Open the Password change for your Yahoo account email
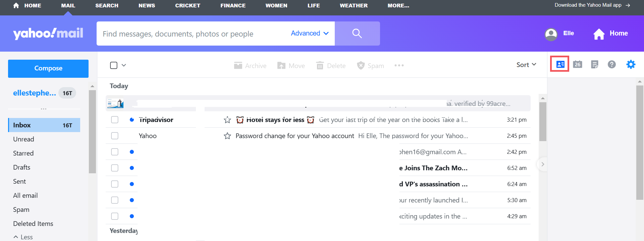This screenshot has width=644, height=241. tap(294, 136)
